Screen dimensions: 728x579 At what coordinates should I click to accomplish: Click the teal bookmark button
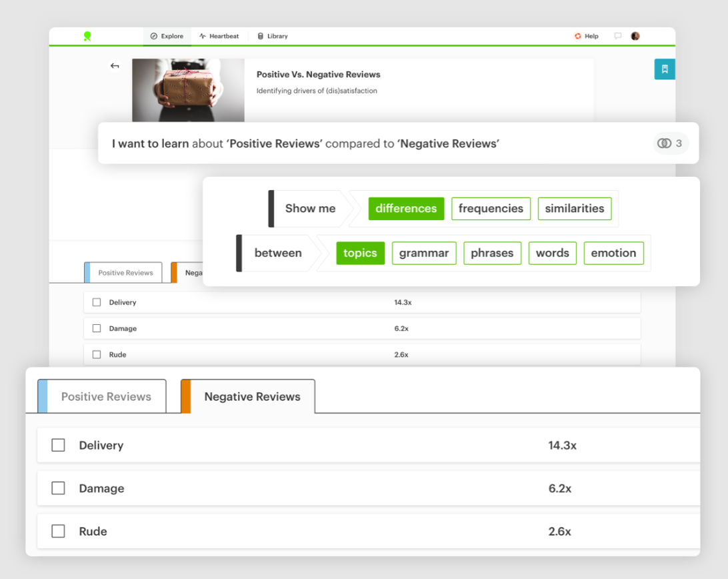pyautogui.click(x=665, y=69)
